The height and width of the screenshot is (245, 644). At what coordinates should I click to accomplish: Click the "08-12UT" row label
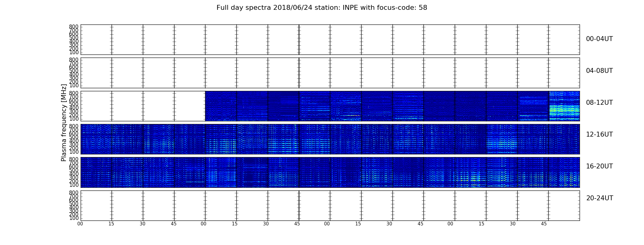(599, 103)
